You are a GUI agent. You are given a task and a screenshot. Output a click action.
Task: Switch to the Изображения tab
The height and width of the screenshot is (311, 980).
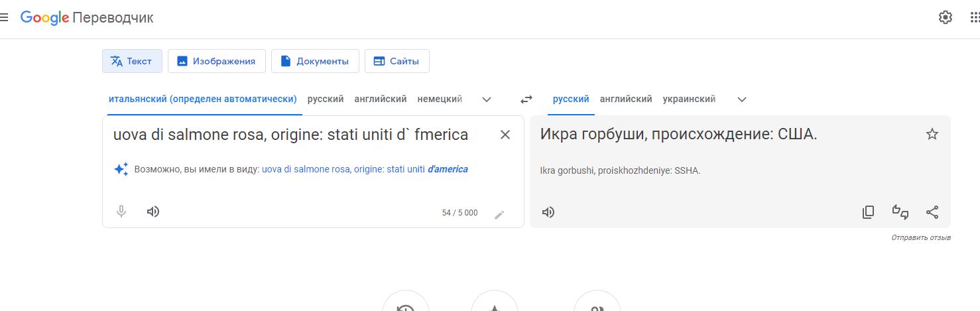coord(217,61)
